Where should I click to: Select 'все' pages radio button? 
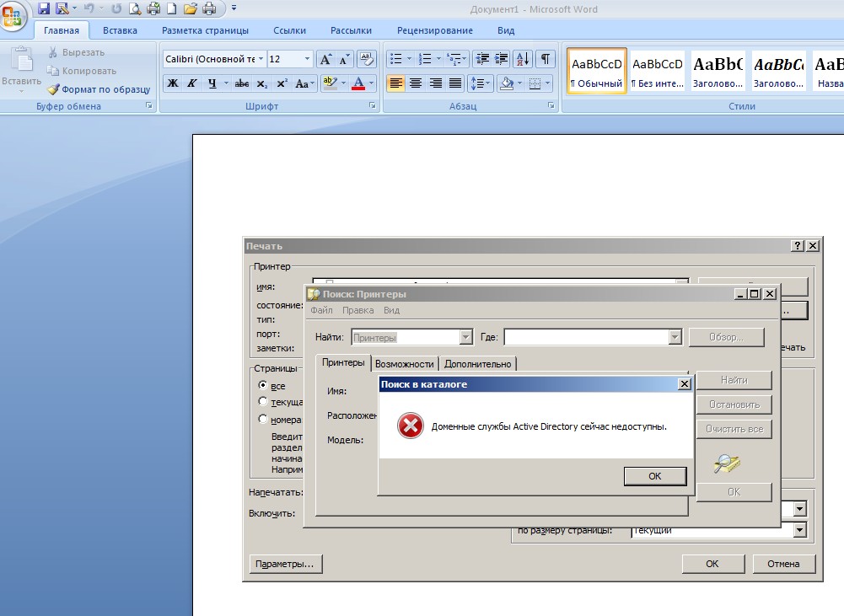click(263, 385)
